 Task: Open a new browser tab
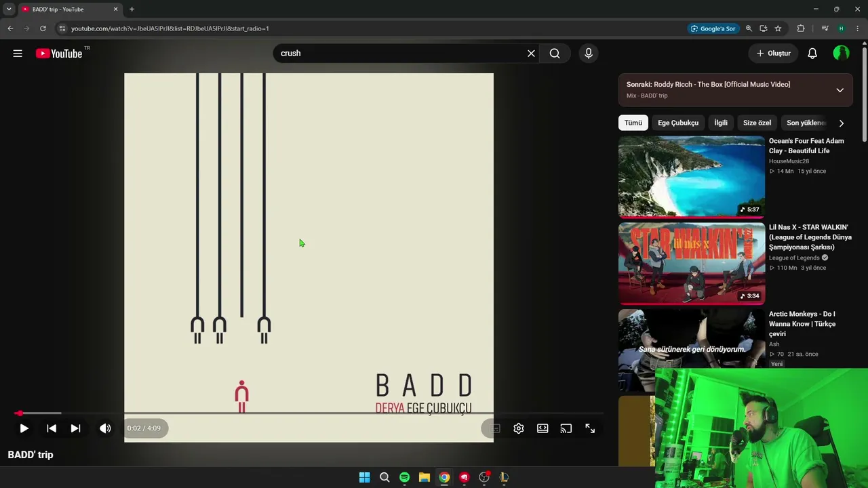[132, 9]
